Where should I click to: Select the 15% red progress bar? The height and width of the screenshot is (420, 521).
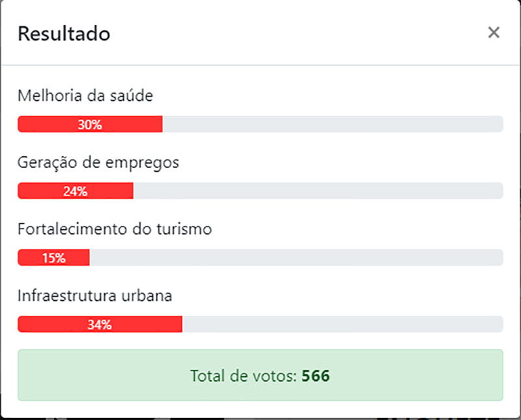[x=53, y=257]
